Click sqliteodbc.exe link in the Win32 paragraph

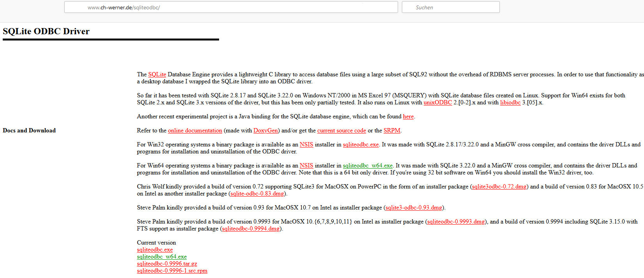pyautogui.click(x=361, y=144)
